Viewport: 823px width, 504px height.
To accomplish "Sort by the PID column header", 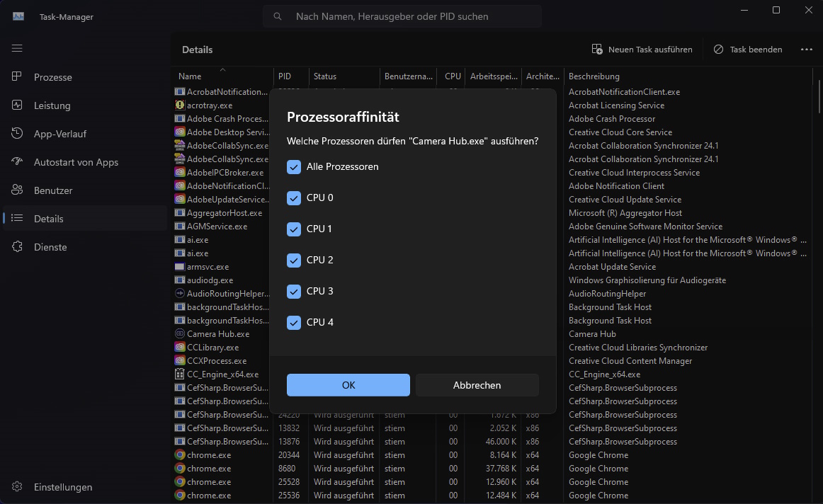I will coord(291,76).
